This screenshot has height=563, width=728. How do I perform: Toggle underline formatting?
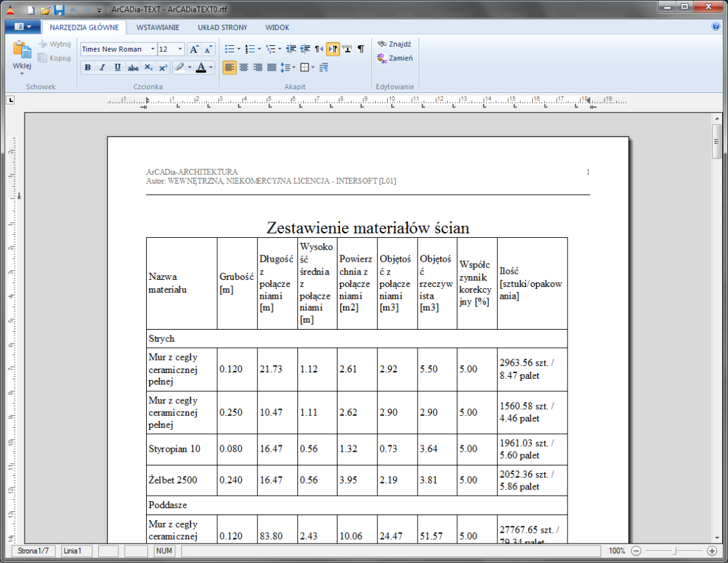click(x=118, y=68)
